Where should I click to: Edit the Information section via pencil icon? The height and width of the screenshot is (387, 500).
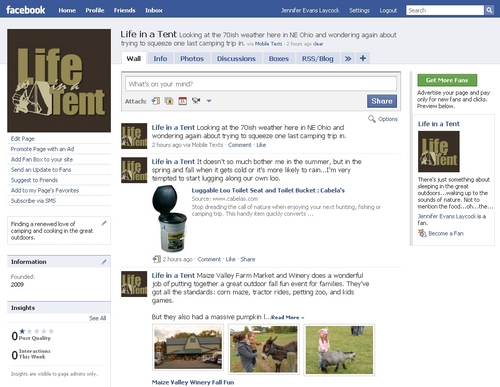coord(104,262)
